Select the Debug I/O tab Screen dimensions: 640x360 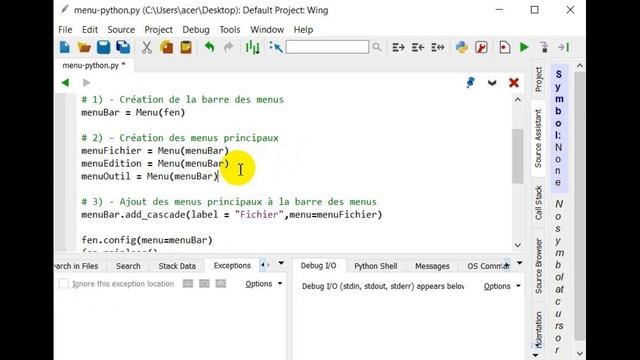coord(318,266)
